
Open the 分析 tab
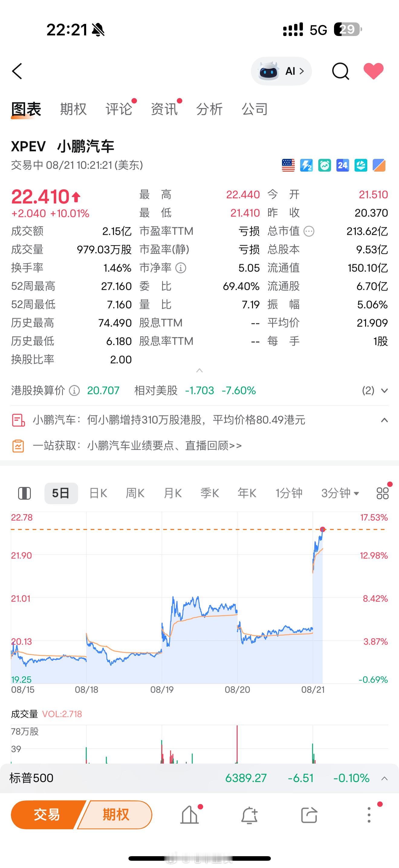coord(209,109)
